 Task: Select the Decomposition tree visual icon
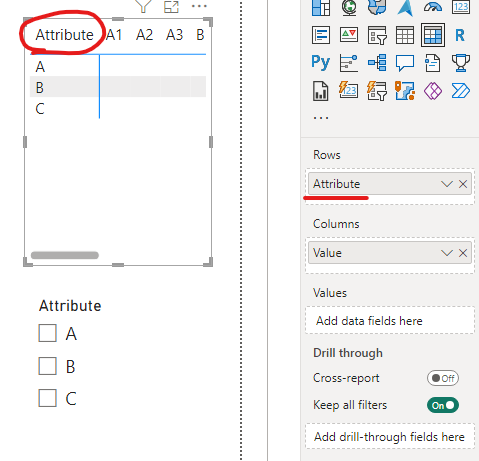point(377,62)
